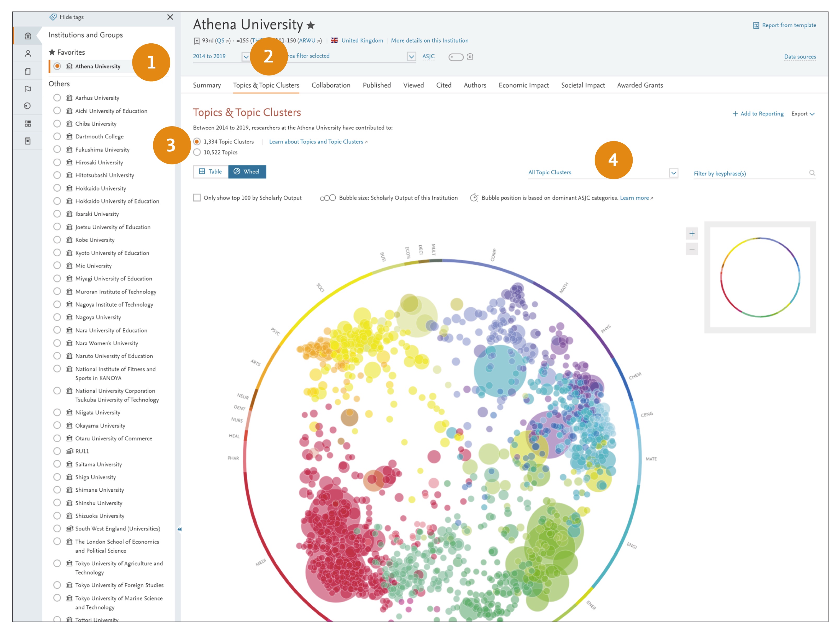Zoom out on the topic wheel
Screen dimensions: 840x632
(x=692, y=249)
